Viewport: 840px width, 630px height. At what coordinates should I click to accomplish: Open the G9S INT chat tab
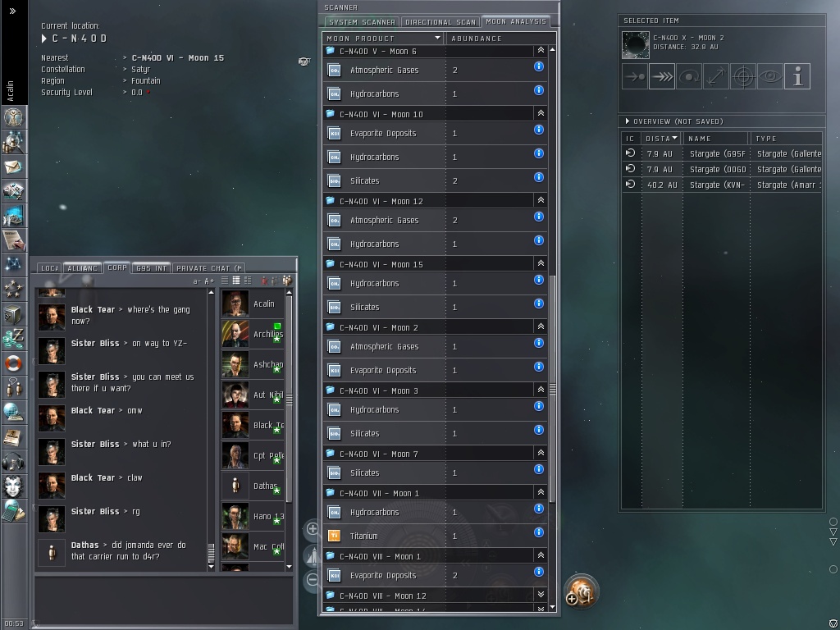click(152, 268)
